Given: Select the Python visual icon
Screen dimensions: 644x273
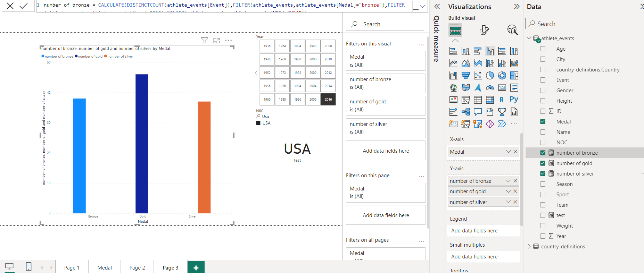Looking at the screenshot, I should [514, 100].
